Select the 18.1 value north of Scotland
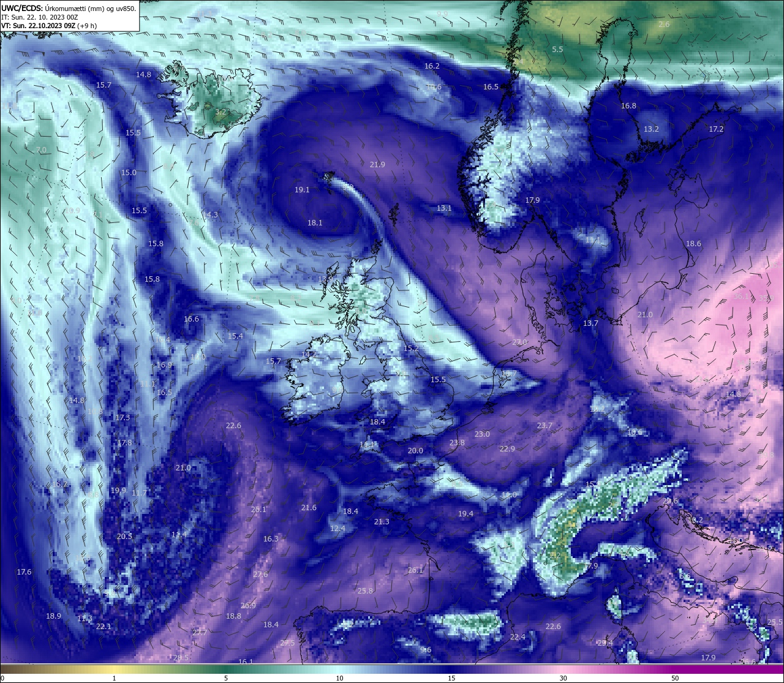 (315, 223)
